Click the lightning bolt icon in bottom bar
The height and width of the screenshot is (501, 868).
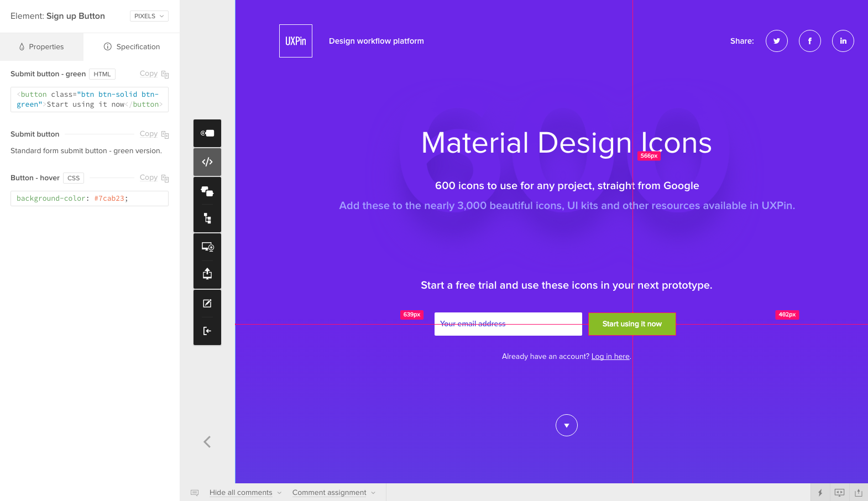[x=820, y=493]
